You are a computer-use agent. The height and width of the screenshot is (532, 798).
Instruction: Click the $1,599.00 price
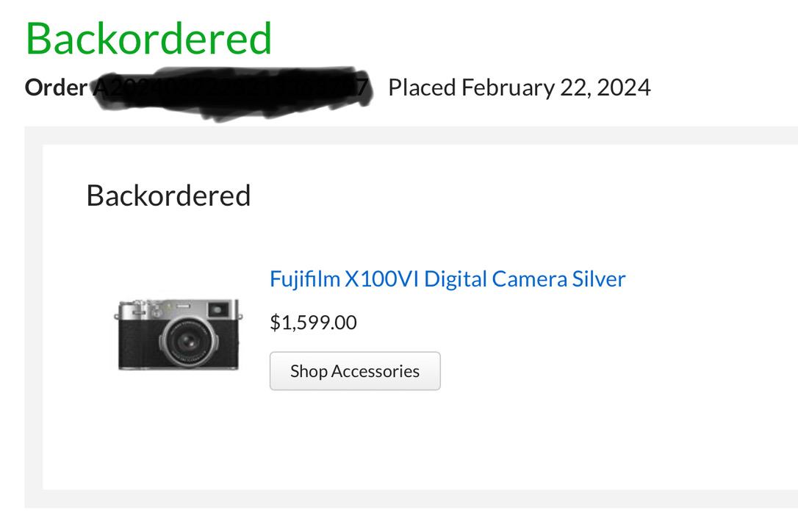(313, 323)
